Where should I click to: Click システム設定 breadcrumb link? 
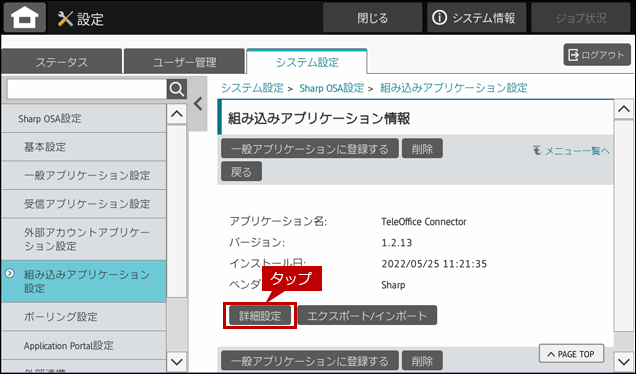click(252, 88)
